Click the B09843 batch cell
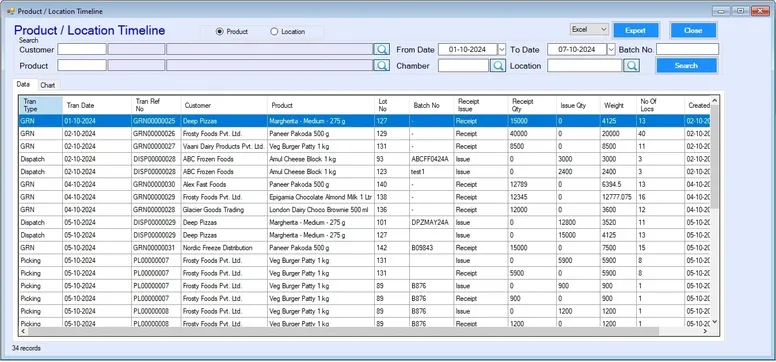 pos(432,248)
